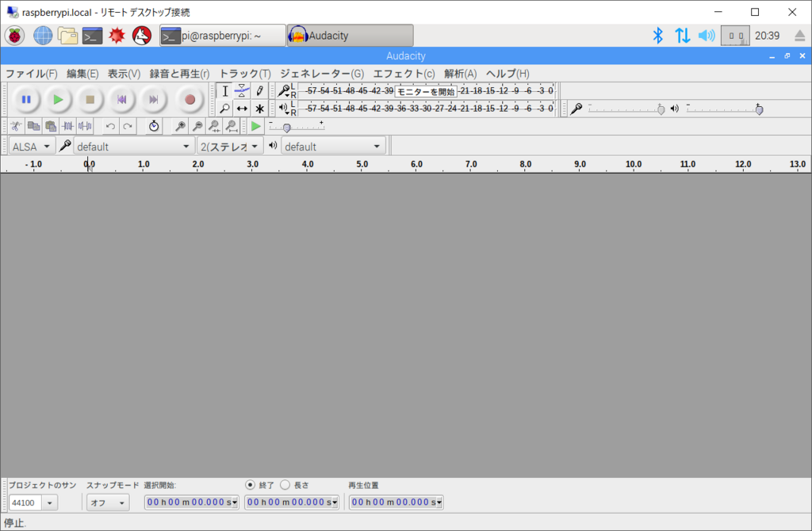Click the Zoom Out icon
The width and height of the screenshot is (812, 531).
[x=197, y=126]
